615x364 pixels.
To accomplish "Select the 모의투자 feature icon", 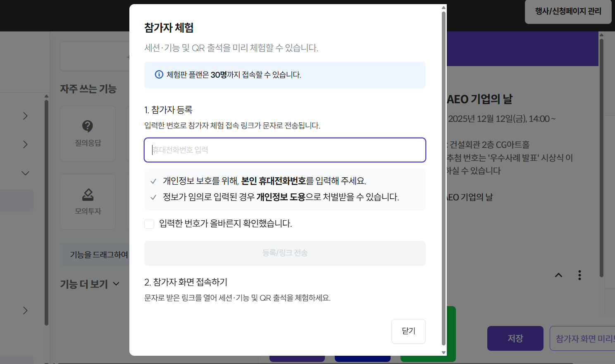I will pos(88,202).
